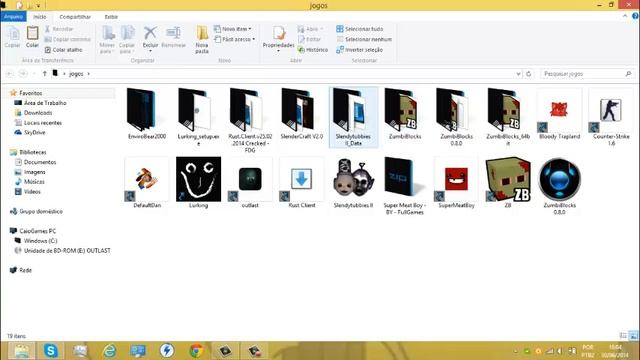Switch to the Início ribbon tab
The height and width of the screenshot is (360, 640).
40,17
